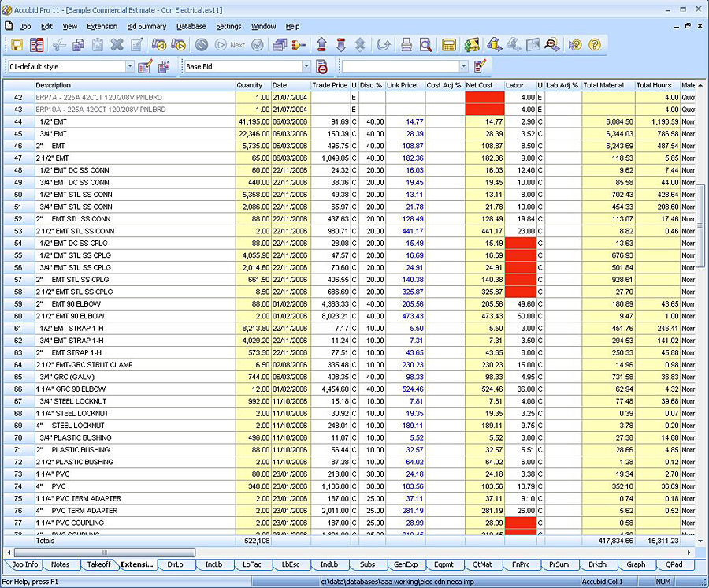Open the calculator icon
This screenshot has width=709, height=588.
click(x=448, y=45)
